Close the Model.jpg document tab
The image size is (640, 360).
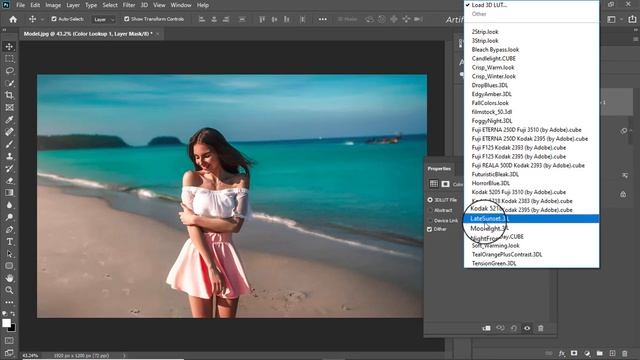tap(158, 34)
